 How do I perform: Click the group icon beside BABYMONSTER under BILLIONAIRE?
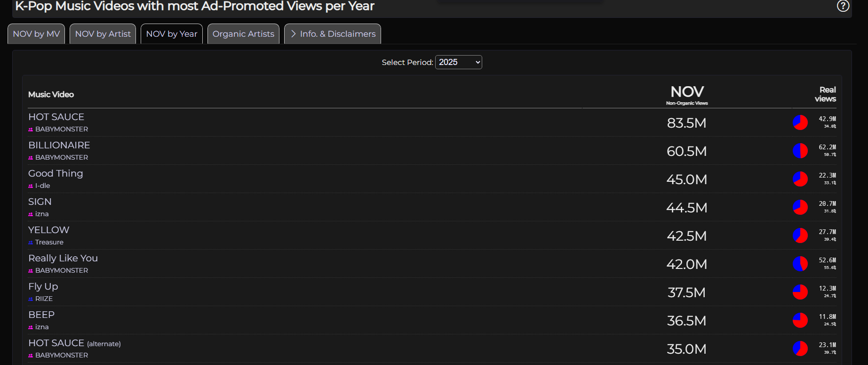tap(31, 158)
